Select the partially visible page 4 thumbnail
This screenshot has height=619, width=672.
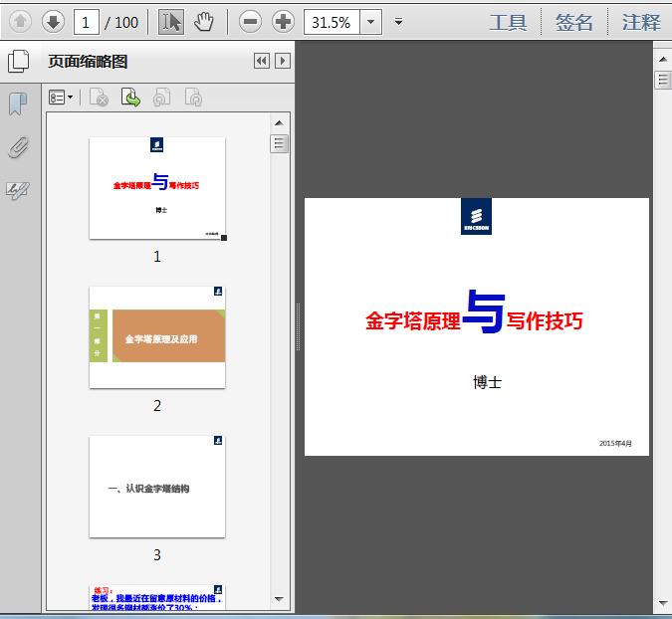coord(157,597)
